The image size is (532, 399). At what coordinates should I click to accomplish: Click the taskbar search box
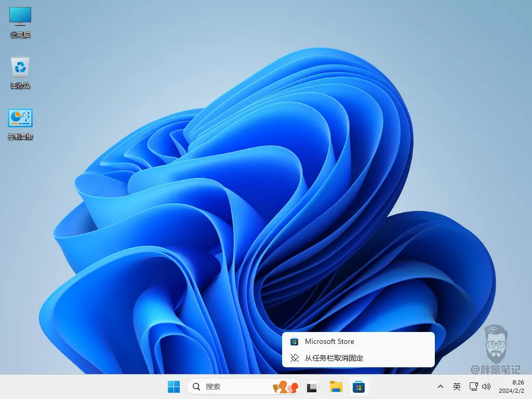(243, 387)
